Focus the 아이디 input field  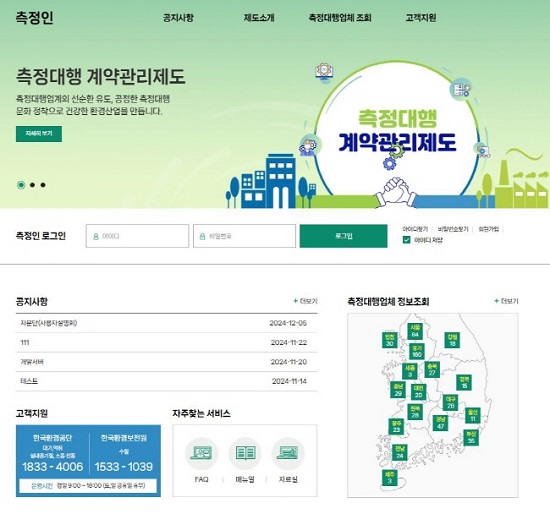click(x=137, y=236)
